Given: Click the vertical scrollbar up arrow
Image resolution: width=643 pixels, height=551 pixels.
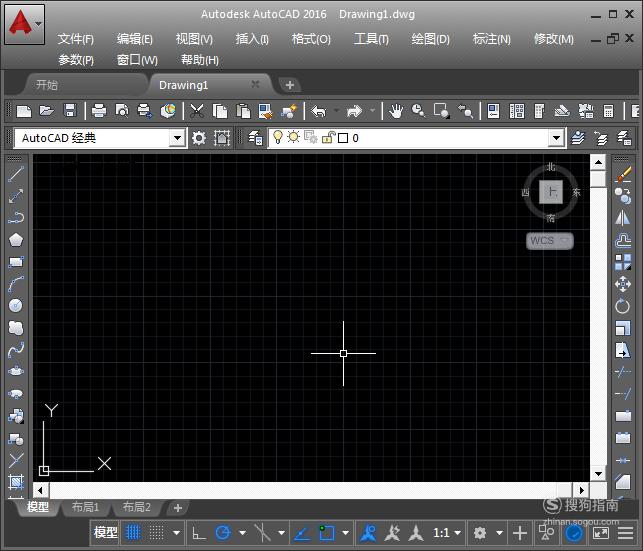Looking at the screenshot, I should coord(598,163).
